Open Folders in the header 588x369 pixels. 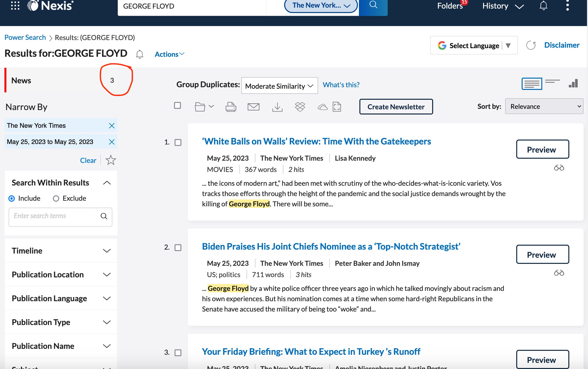pos(450,6)
